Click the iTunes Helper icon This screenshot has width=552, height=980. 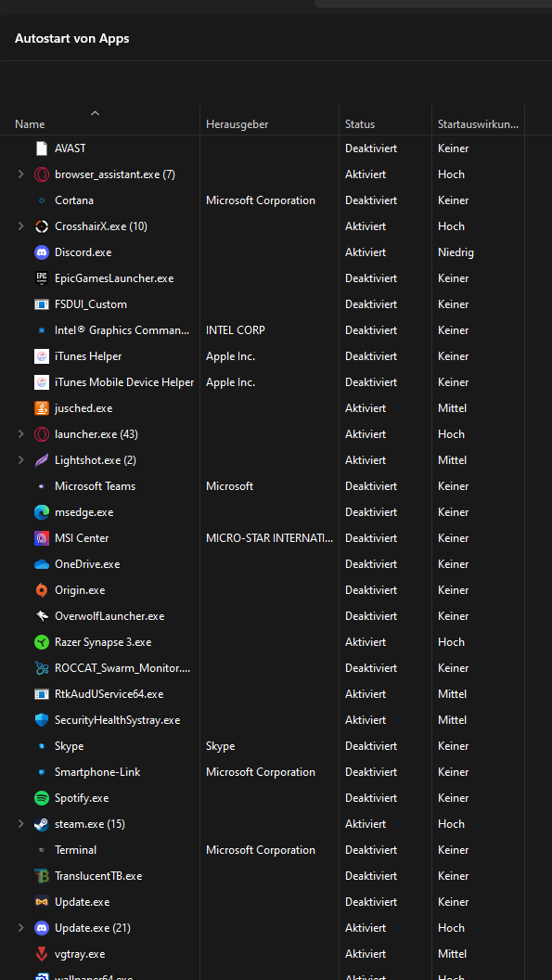tap(41, 356)
